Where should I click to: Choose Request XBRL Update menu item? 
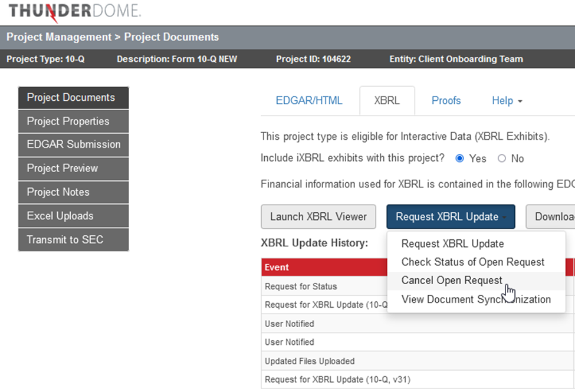tap(452, 244)
